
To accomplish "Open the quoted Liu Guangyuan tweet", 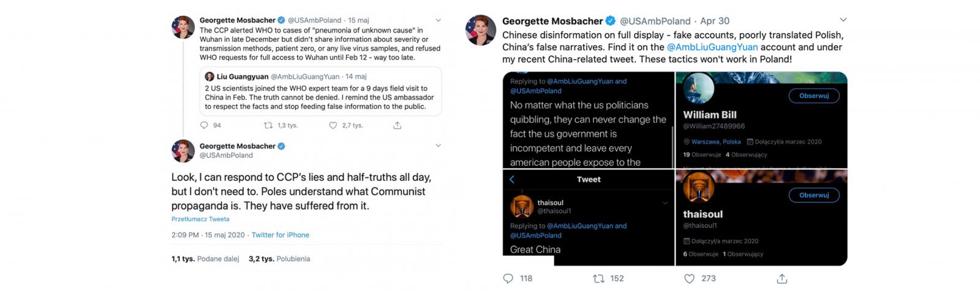I will point(320,92).
